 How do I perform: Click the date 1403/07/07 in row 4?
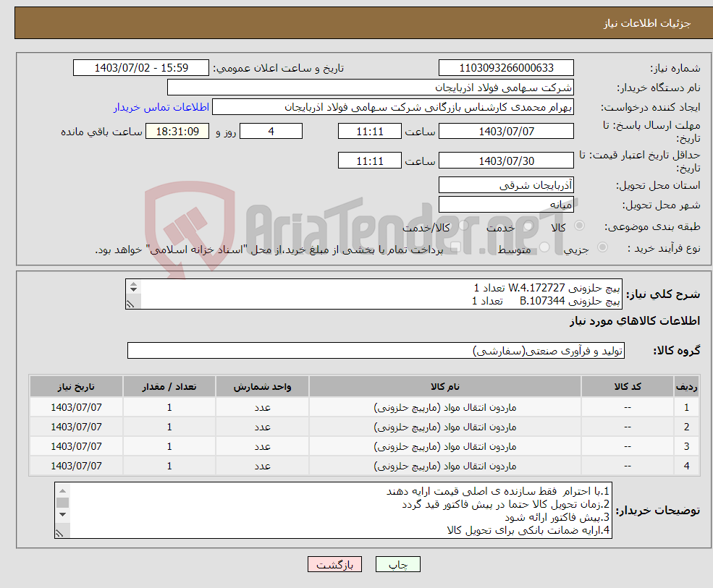[76, 466]
